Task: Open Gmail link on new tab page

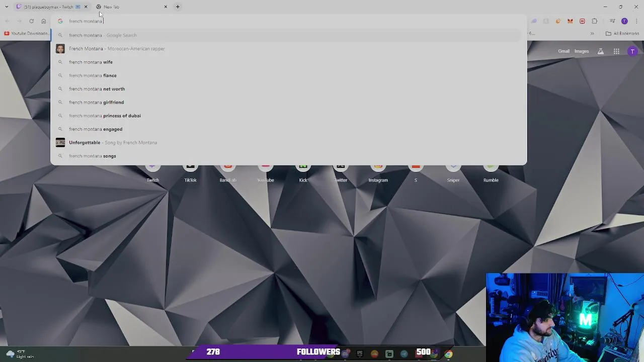Action: point(563,51)
